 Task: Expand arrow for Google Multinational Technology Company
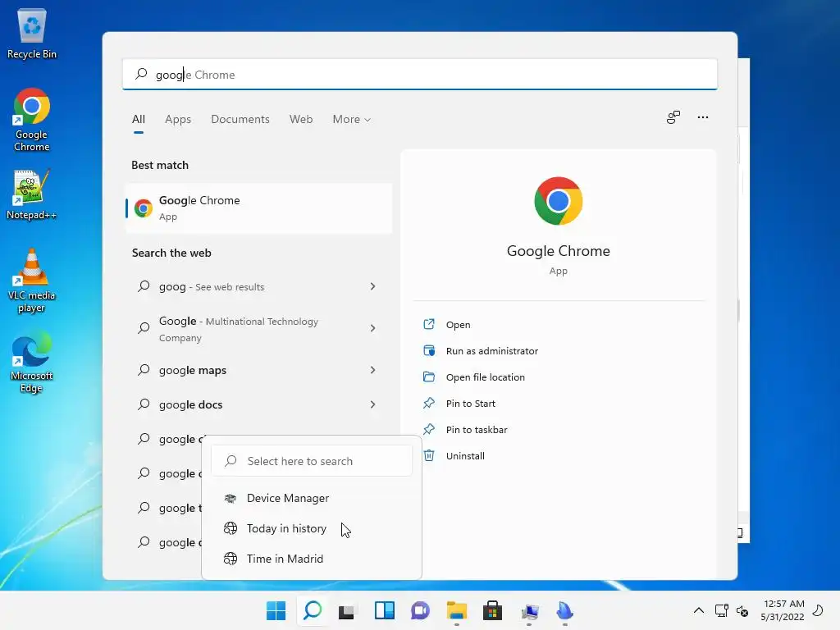click(x=373, y=328)
